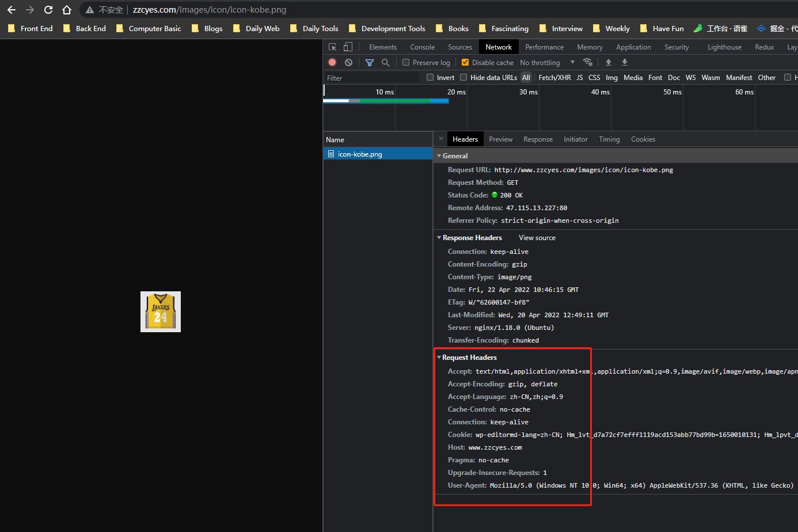Uncheck Disable cache checkbox
The height and width of the screenshot is (532, 798).
coord(465,62)
